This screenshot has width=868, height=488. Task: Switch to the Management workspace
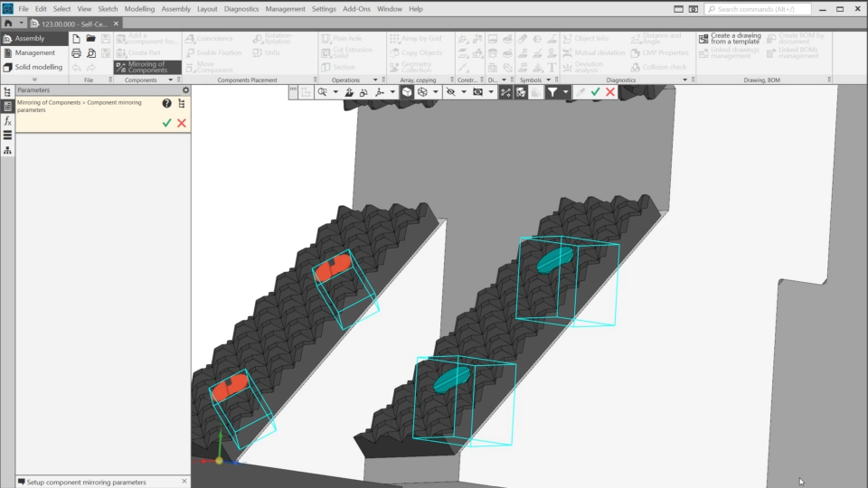pos(34,53)
